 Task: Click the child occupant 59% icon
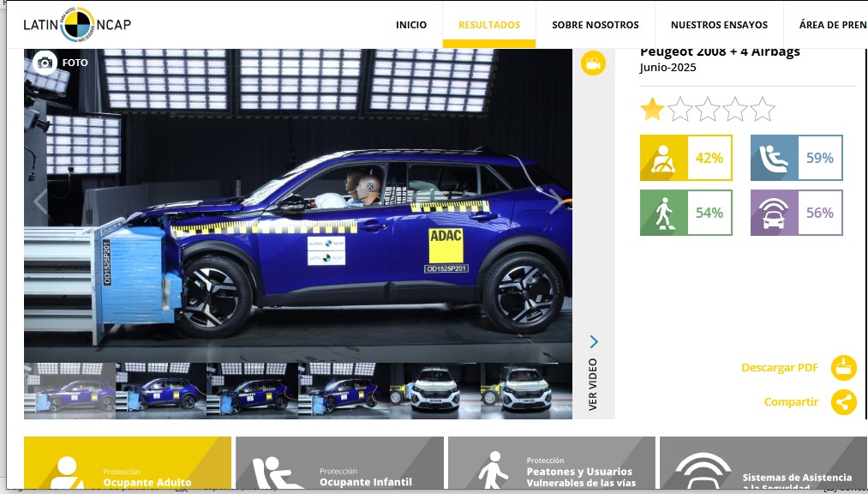(x=775, y=158)
